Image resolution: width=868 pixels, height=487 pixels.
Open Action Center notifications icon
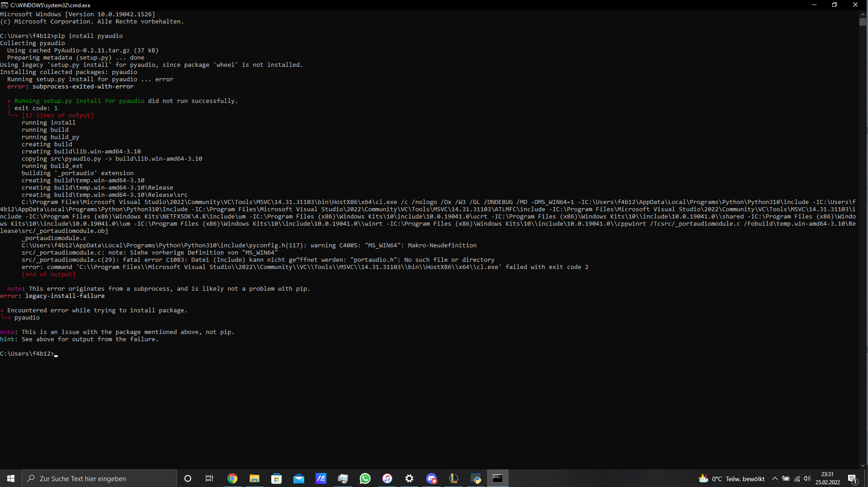click(x=852, y=478)
